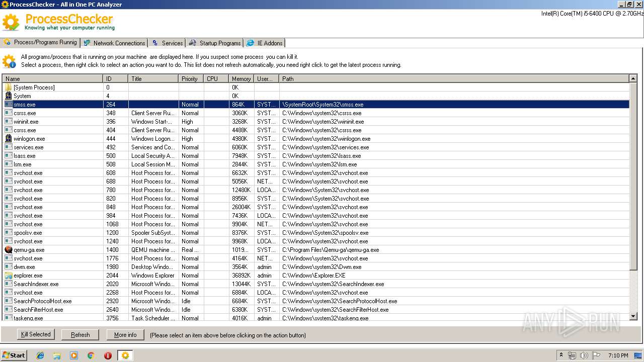Viewport: 644px width, 362px height.
Task: Click the lsass.exe row icon
Action: click(x=9, y=155)
